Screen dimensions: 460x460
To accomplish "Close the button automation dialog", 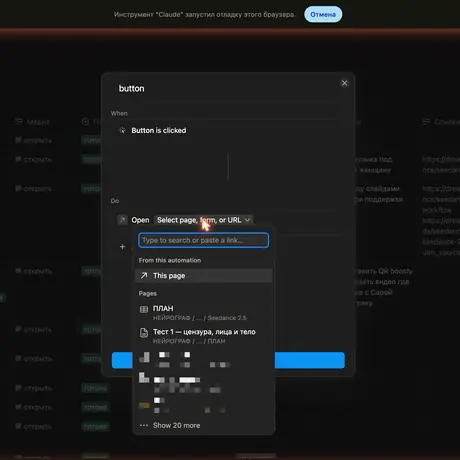I will (x=344, y=83).
